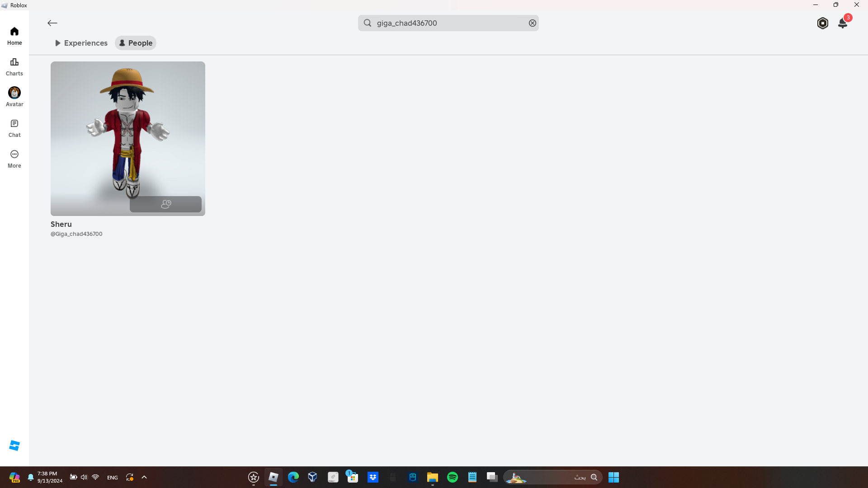
Task: Open VirtualBox from the taskbar
Action: point(312,477)
